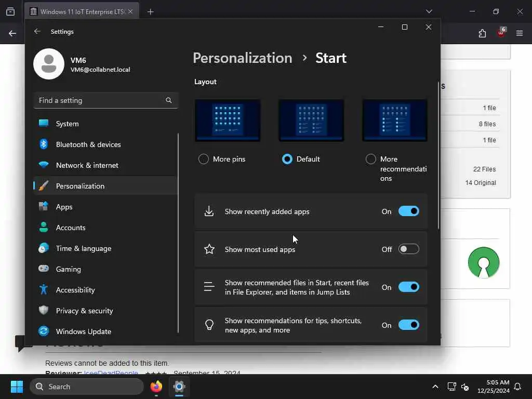Select the More pins layout radio
Screen dimensions: 532x399
204,159
